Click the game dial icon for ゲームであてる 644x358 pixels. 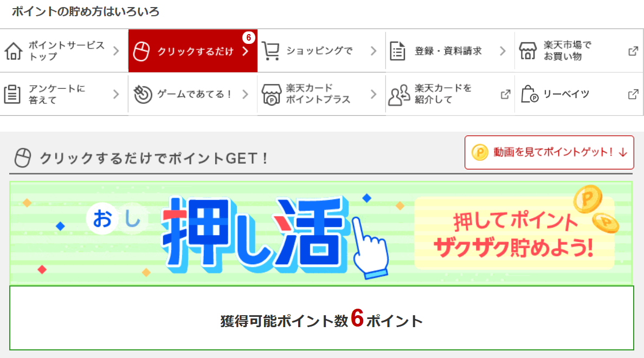[143, 94]
